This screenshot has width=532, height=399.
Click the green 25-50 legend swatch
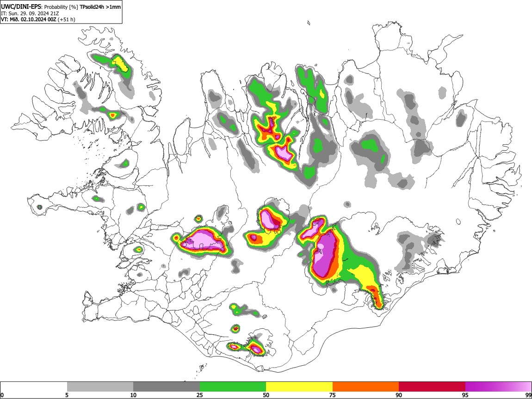click(233, 387)
